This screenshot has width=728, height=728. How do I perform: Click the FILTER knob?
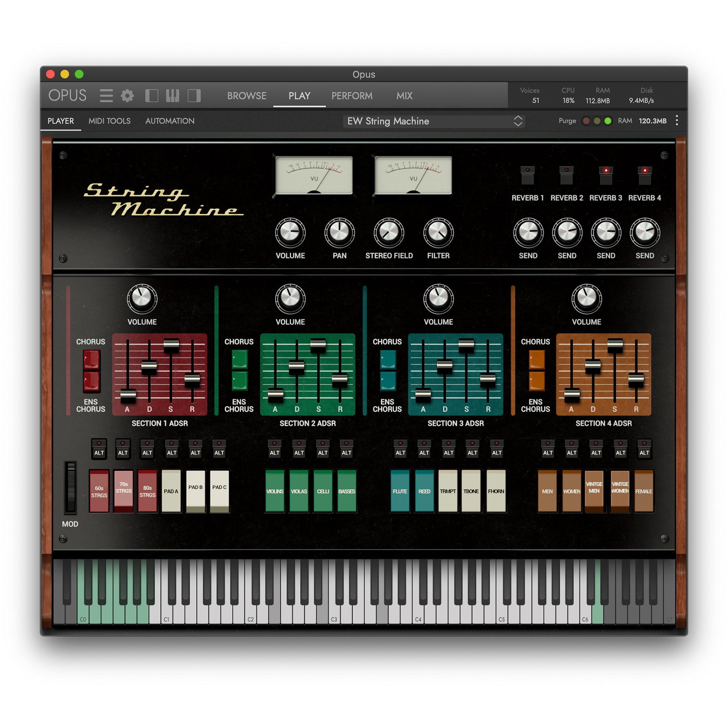coord(438,233)
